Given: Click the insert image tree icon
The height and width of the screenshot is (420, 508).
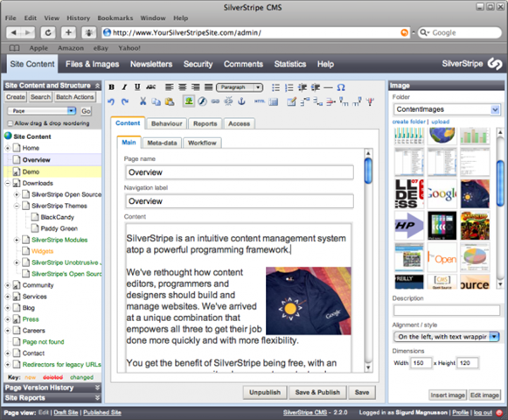Looking at the screenshot, I should click(x=189, y=101).
